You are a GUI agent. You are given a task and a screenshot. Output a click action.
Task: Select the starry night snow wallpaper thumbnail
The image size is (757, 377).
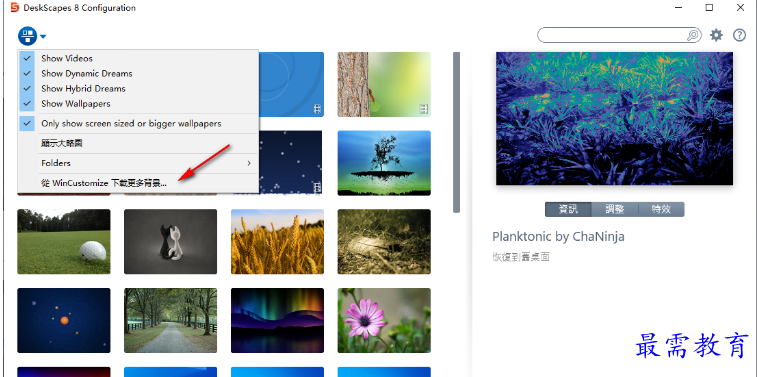[291, 162]
